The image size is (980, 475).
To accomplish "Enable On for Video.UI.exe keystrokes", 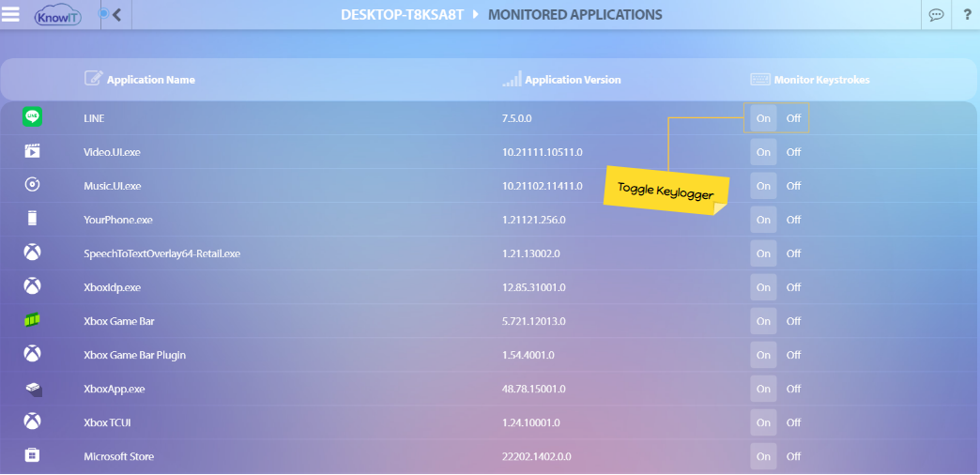I will (763, 152).
